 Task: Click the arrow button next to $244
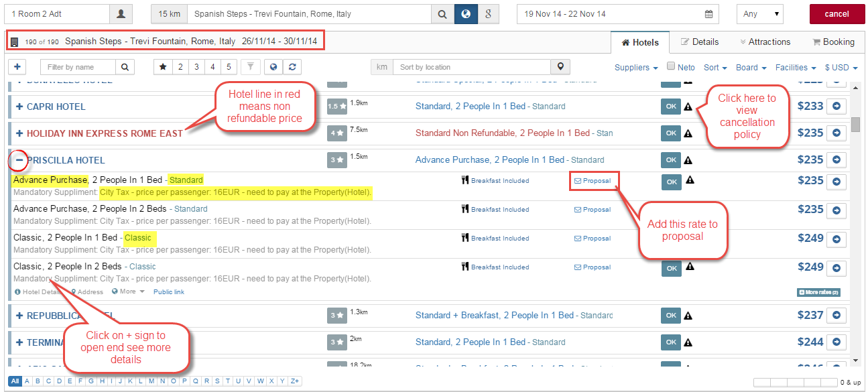[836, 342]
